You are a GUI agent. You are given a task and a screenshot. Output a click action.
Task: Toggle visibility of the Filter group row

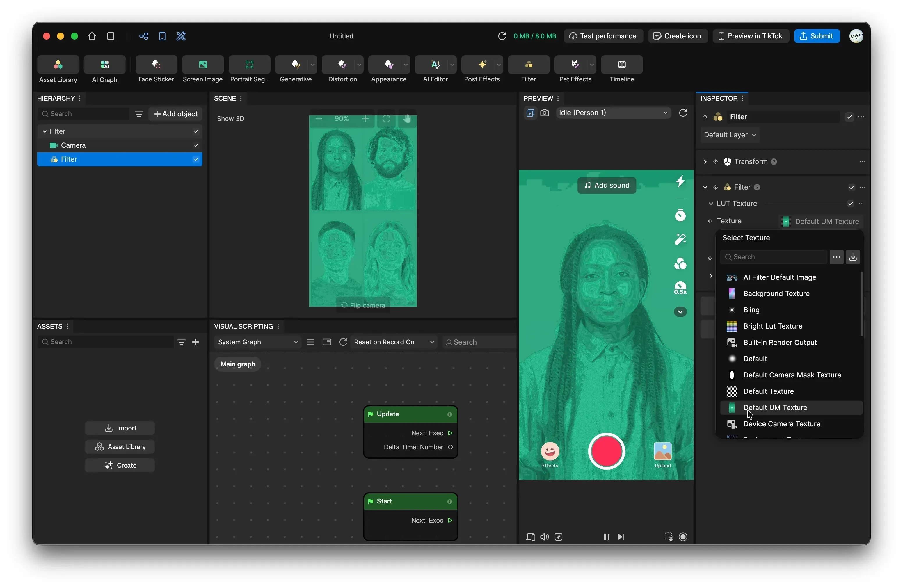196,131
